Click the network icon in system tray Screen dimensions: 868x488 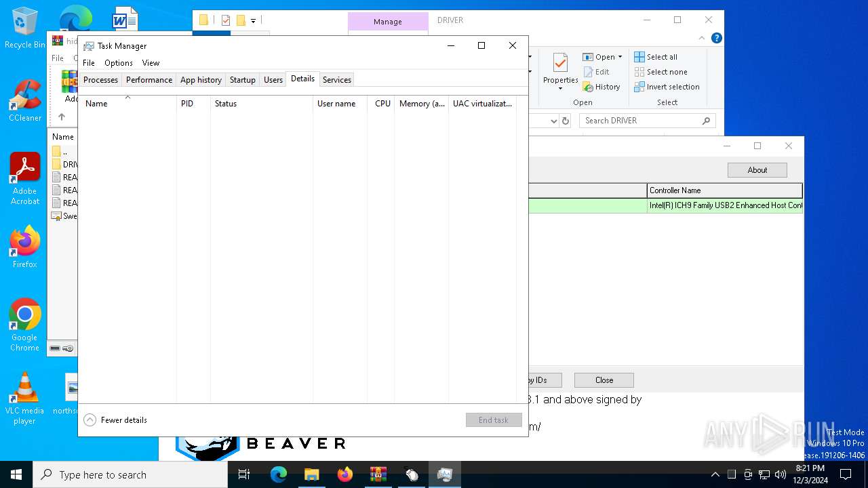(764, 474)
